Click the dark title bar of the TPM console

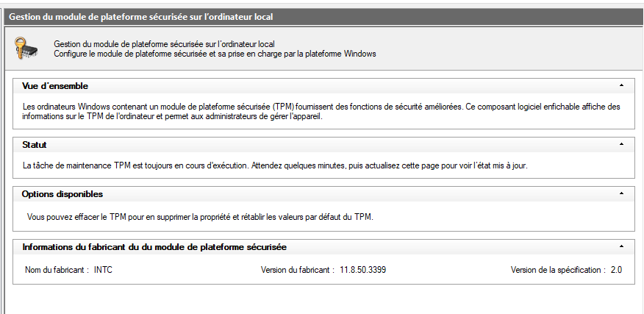pos(323,17)
